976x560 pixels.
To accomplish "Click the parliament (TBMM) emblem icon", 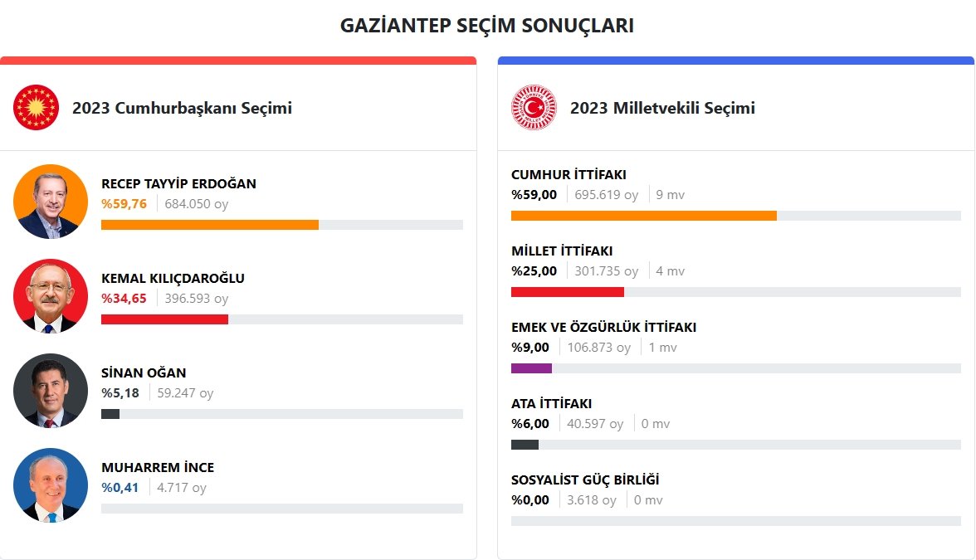I will pos(534,108).
